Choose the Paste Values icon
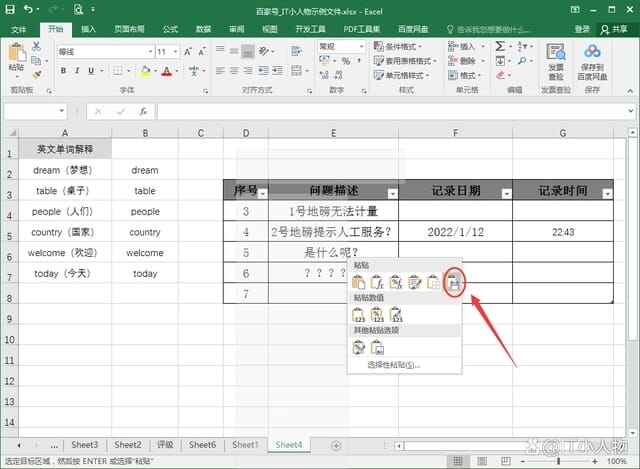 [359, 315]
